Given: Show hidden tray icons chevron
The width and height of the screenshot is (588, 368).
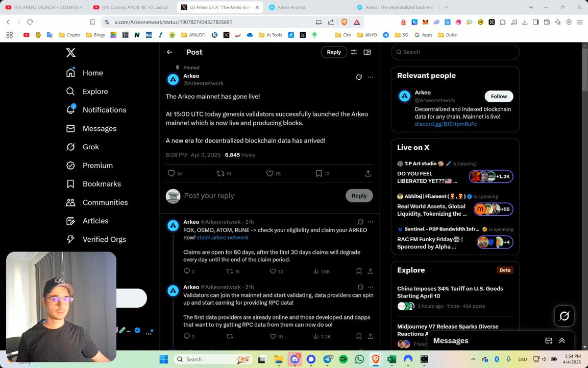Looking at the screenshot, I should coord(473,359).
